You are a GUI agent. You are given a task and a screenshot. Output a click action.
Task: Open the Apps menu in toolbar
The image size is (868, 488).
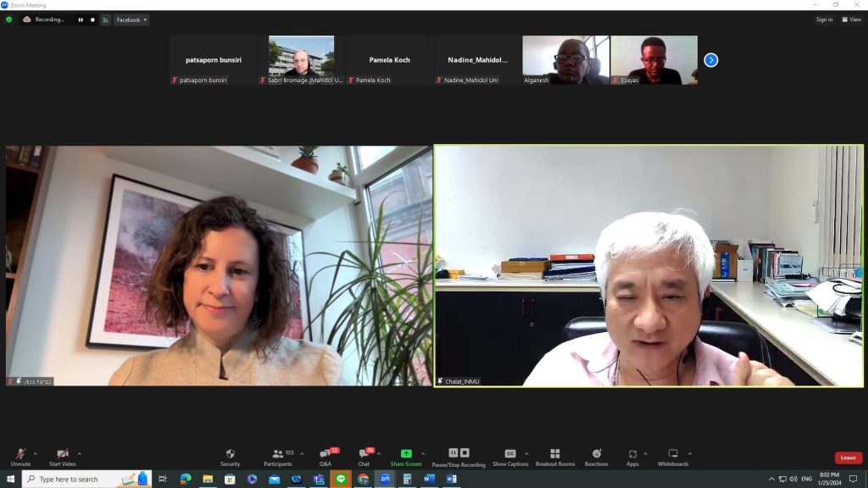click(x=632, y=456)
